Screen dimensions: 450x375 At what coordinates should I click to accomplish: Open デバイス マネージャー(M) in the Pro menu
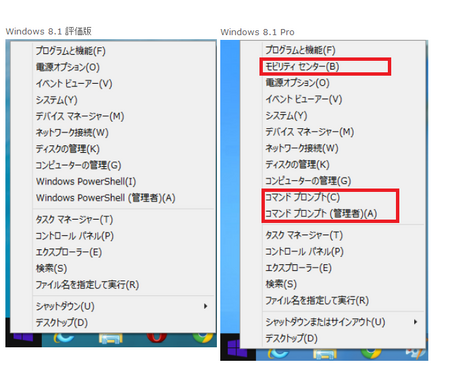click(333, 132)
